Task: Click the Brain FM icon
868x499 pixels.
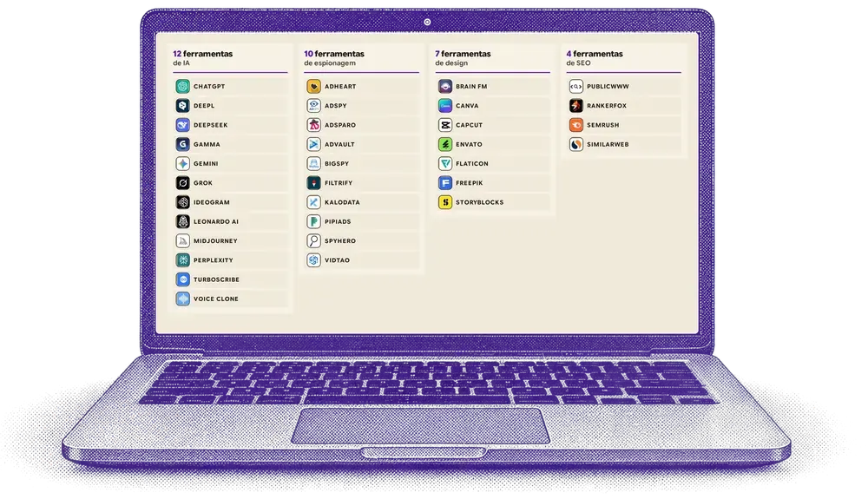Action: tap(445, 86)
